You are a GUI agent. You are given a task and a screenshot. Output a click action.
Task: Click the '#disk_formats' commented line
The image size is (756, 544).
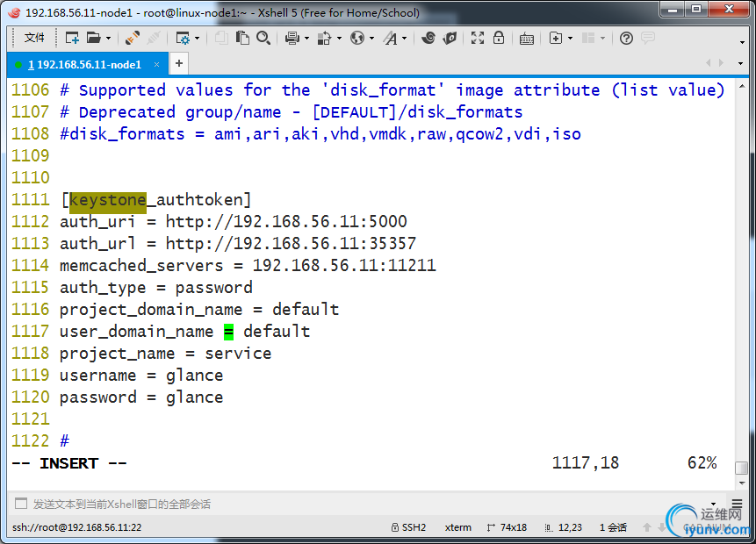(320, 134)
